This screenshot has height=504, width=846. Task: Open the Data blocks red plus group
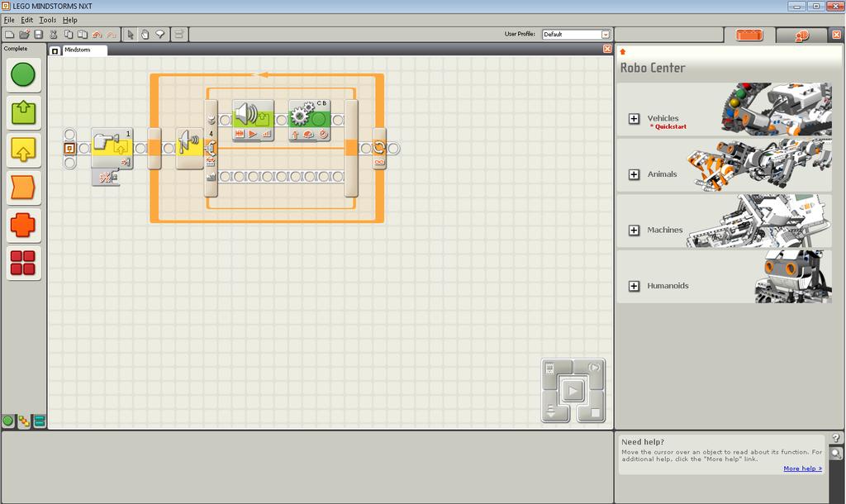(23, 225)
